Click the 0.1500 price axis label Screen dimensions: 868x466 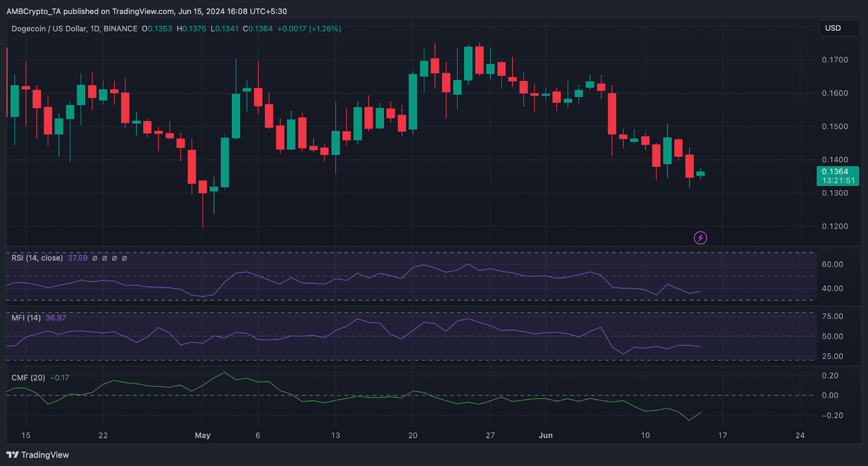(835, 126)
